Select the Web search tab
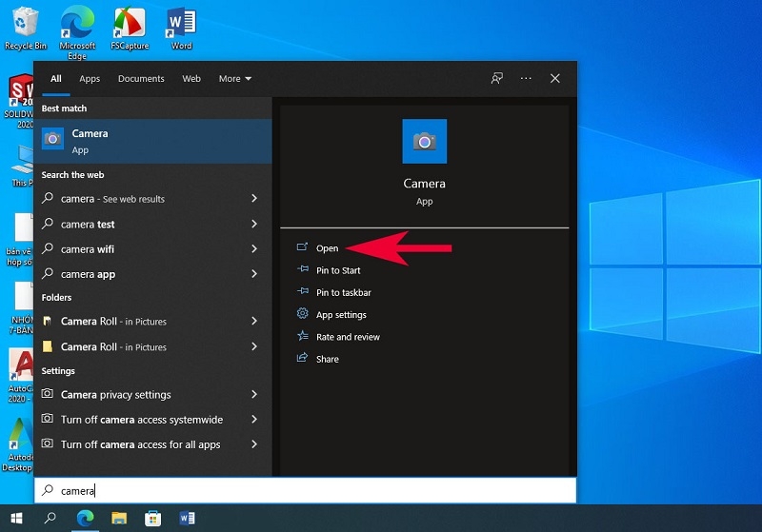Viewport: 762px width, 532px height. 191,79
